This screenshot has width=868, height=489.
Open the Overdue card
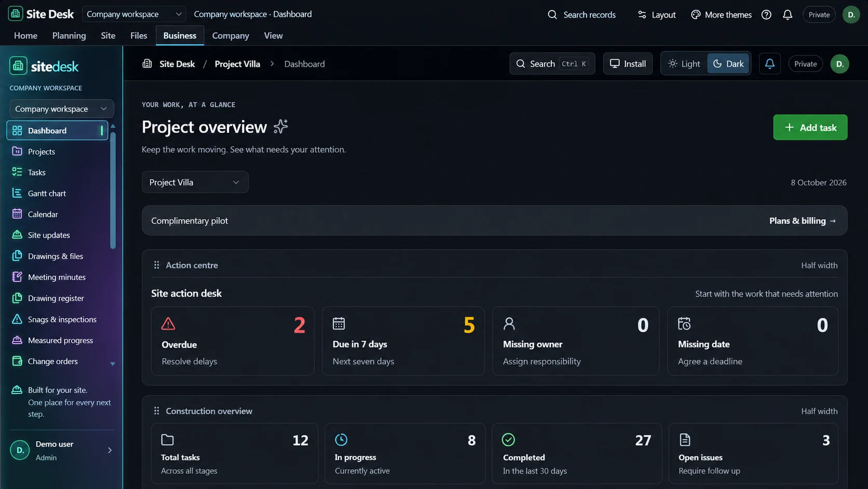coord(233,341)
